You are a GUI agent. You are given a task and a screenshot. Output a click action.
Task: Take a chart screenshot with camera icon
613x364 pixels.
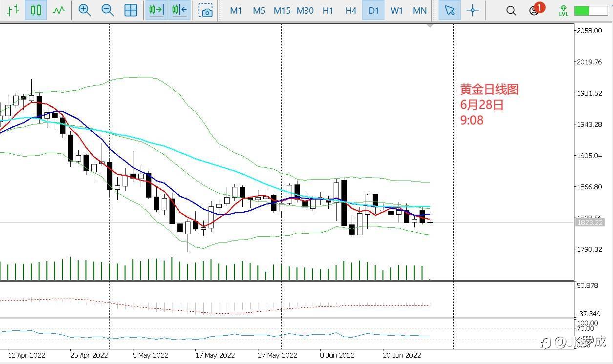click(206, 10)
